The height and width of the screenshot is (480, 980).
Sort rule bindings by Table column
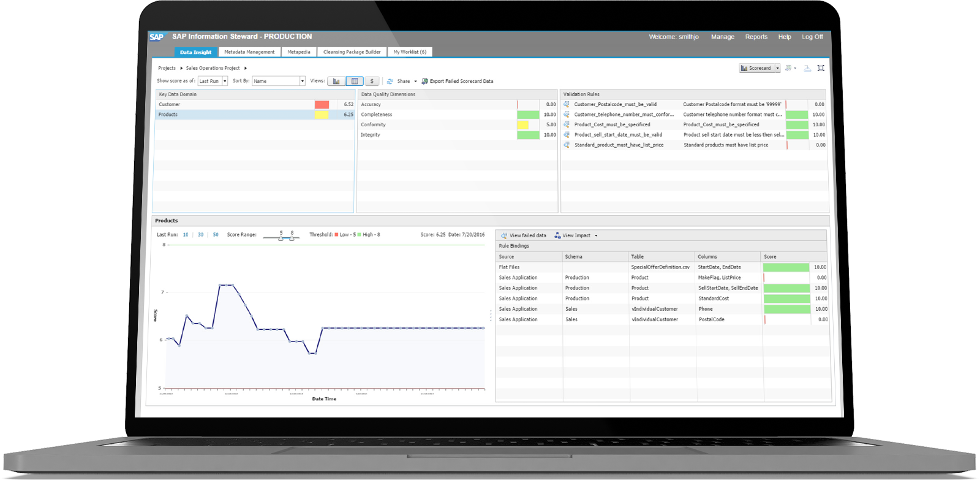[x=662, y=257]
